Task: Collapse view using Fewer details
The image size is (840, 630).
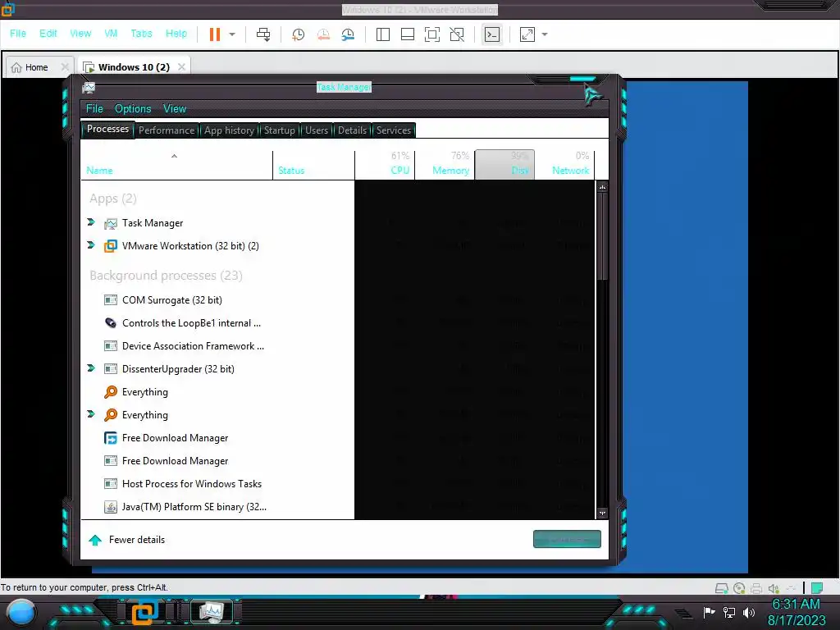Action: (x=127, y=540)
